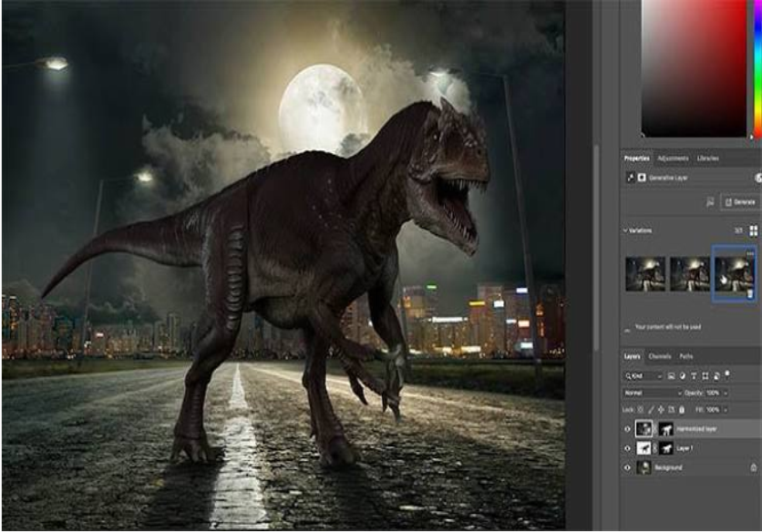This screenshot has height=532, width=762.
Task: Click the shape layer filter icon
Action: pos(705,375)
